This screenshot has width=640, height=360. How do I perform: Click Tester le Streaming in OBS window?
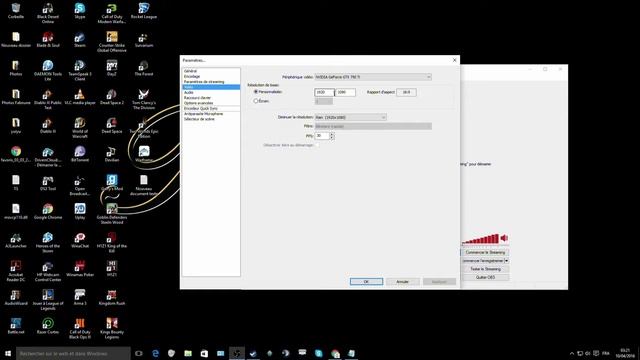click(485, 269)
